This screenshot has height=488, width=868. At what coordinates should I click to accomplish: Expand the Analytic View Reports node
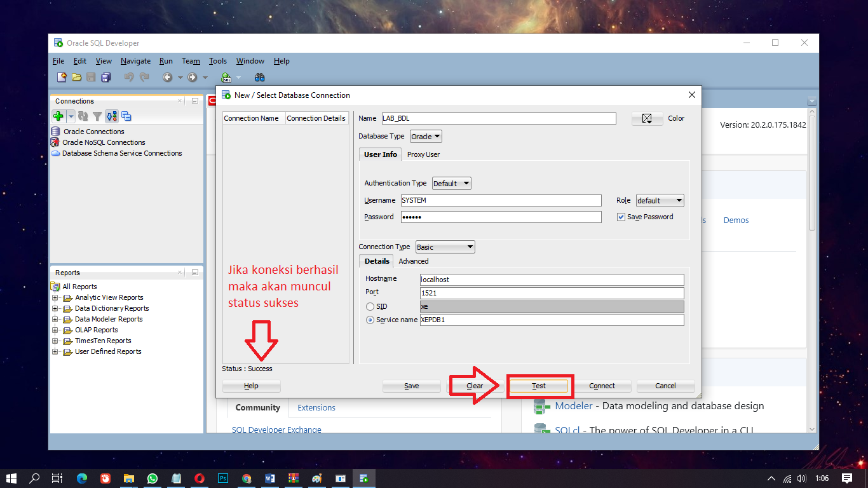coord(55,298)
